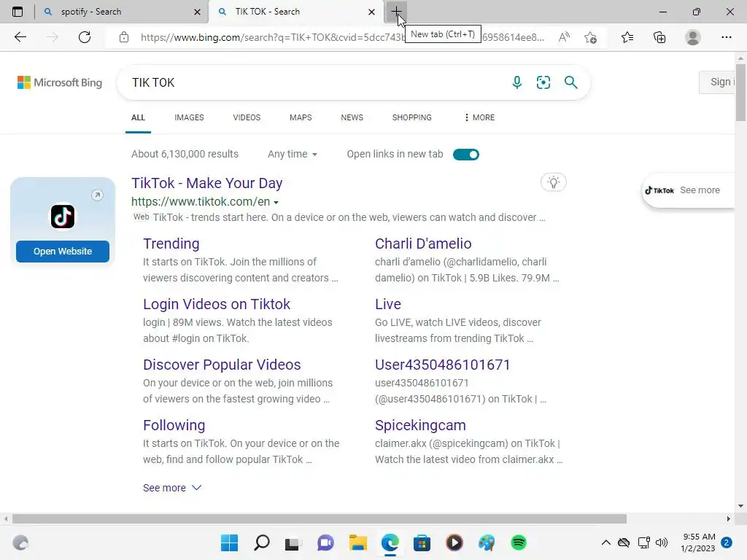Activate Read aloud icon in address bar
The height and width of the screenshot is (560, 747).
[564, 37]
